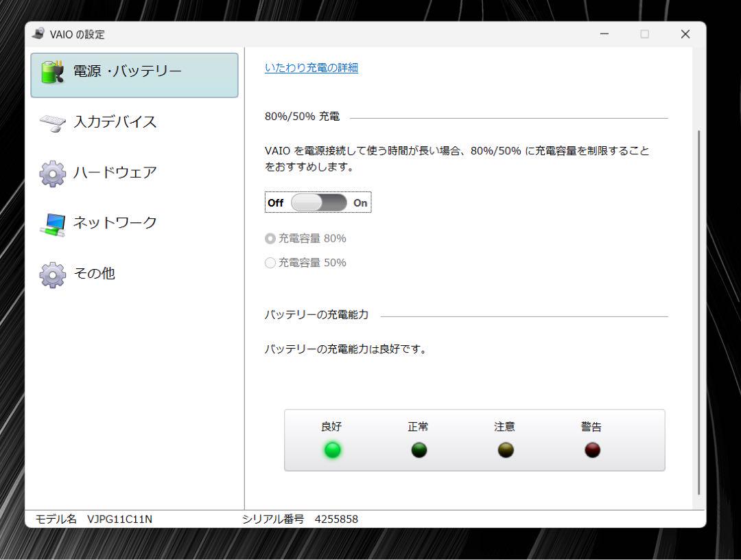Click the battery icon beside 電源・バッテリー
Image resolution: width=741 pixels, height=560 pixels.
click(x=52, y=72)
